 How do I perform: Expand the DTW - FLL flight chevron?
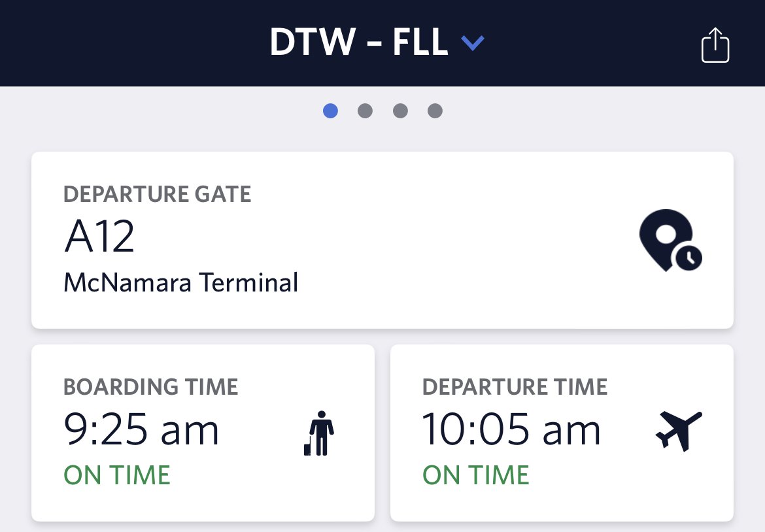click(x=473, y=43)
